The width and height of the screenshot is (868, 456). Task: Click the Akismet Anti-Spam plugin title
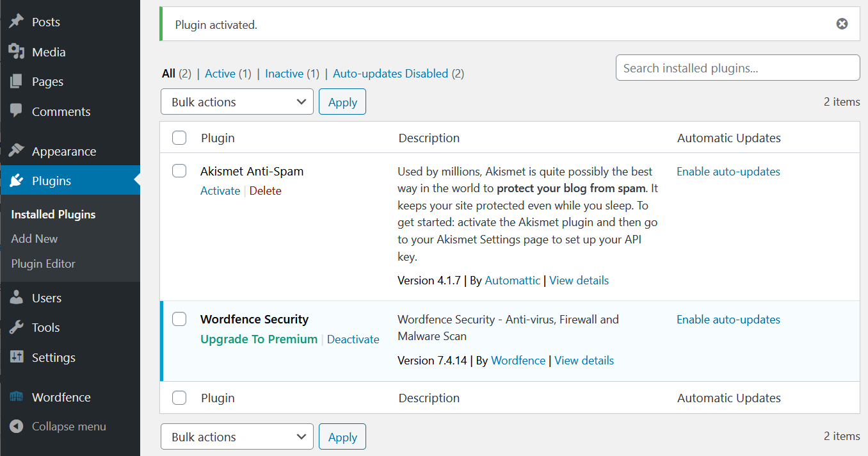click(252, 171)
